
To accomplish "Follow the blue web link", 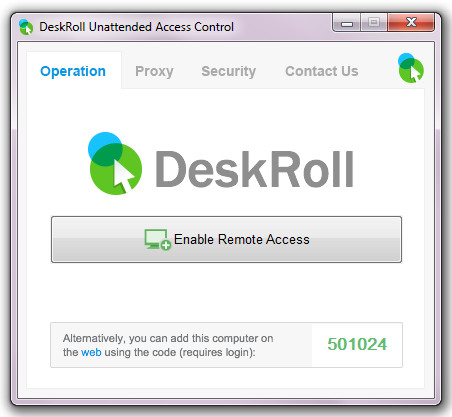I will pyautogui.click(x=91, y=352).
